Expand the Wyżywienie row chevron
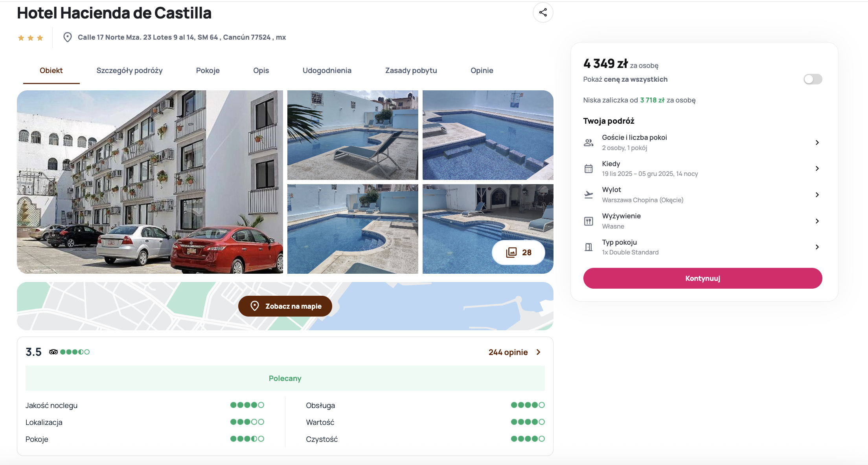Screen dimensions: 868x465 point(817,221)
